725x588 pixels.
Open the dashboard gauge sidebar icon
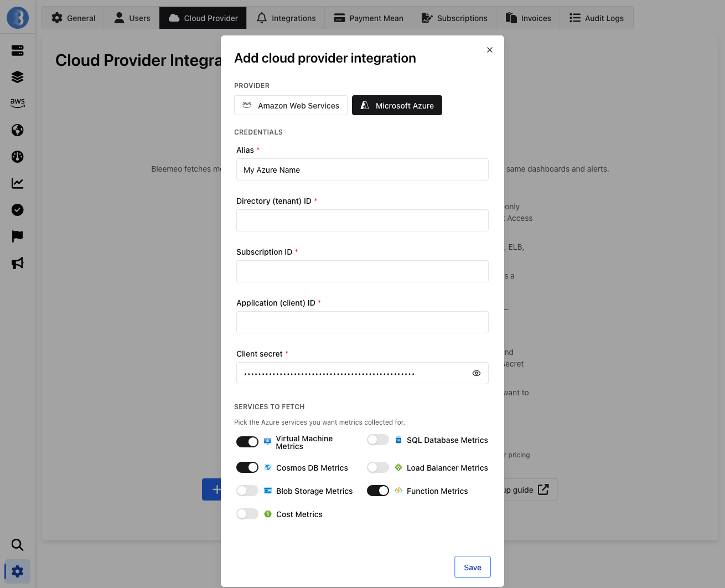18,157
